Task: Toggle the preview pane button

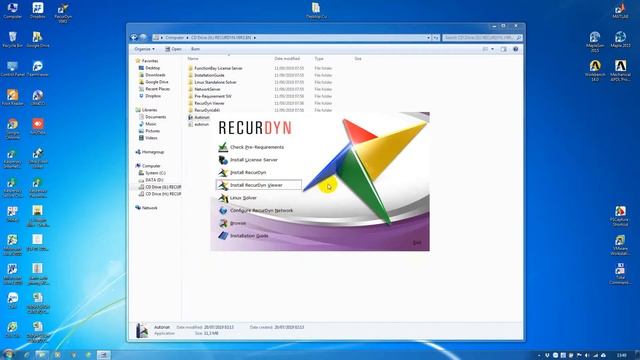Action: coord(504,49)
